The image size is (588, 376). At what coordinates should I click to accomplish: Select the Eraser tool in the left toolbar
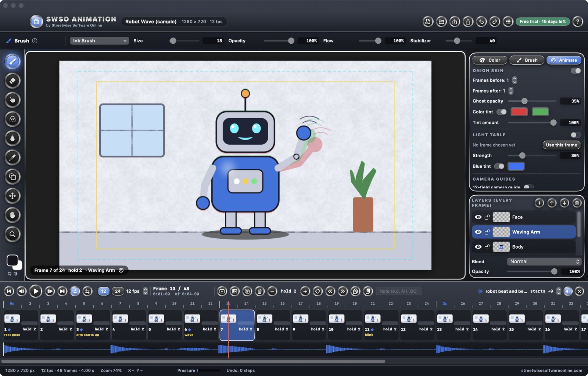tap(12, 81)
